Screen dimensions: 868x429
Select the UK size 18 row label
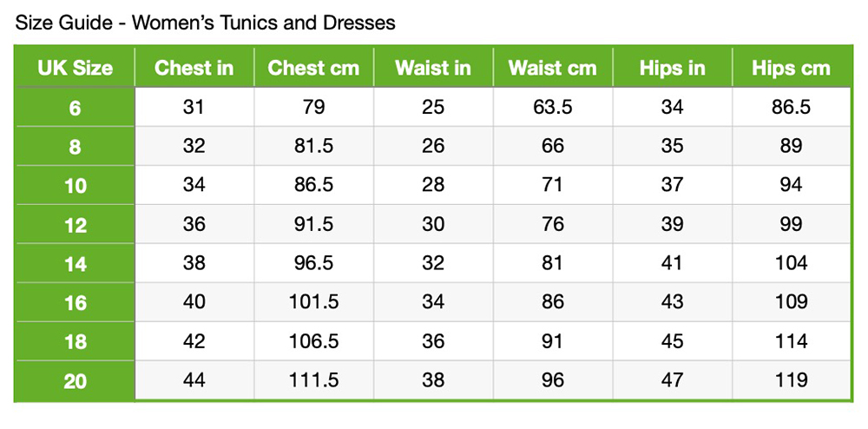click(x=76, y=341)
